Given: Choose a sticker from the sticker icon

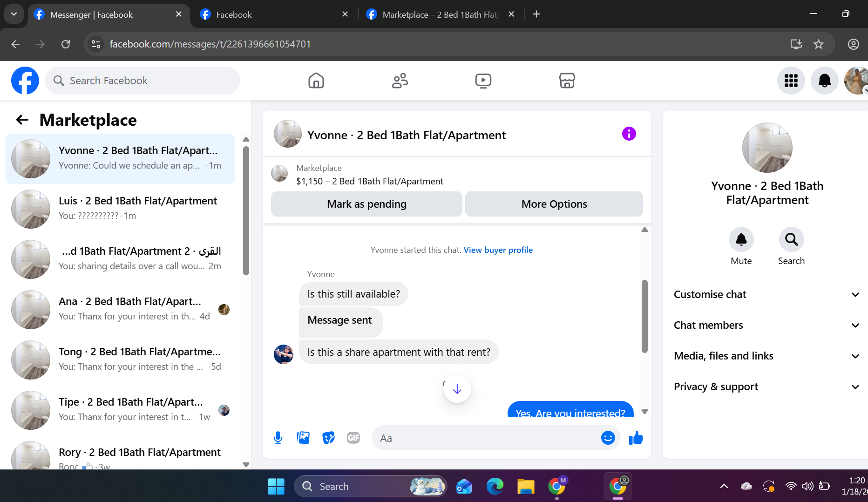Looking at the screenshot, I should pos(328,438).
